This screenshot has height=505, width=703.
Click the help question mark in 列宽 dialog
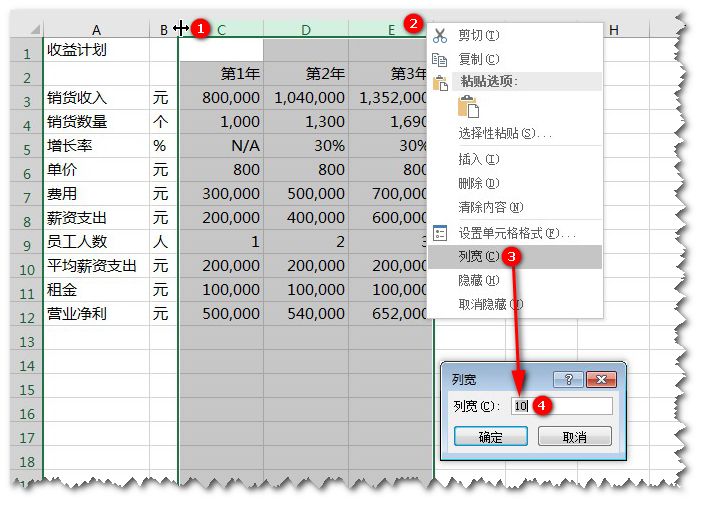coord(568,379)
